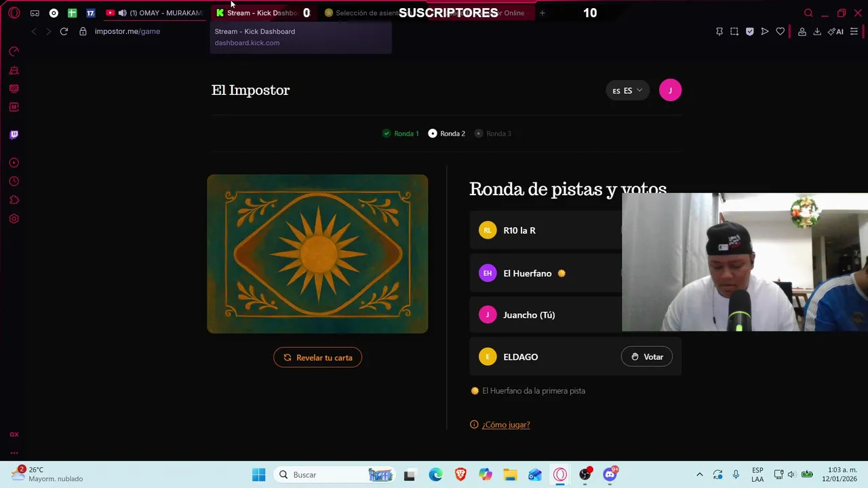Open the ES language dropdown
The width and height of the screenshot is (868, 488).
coord(627,91)
